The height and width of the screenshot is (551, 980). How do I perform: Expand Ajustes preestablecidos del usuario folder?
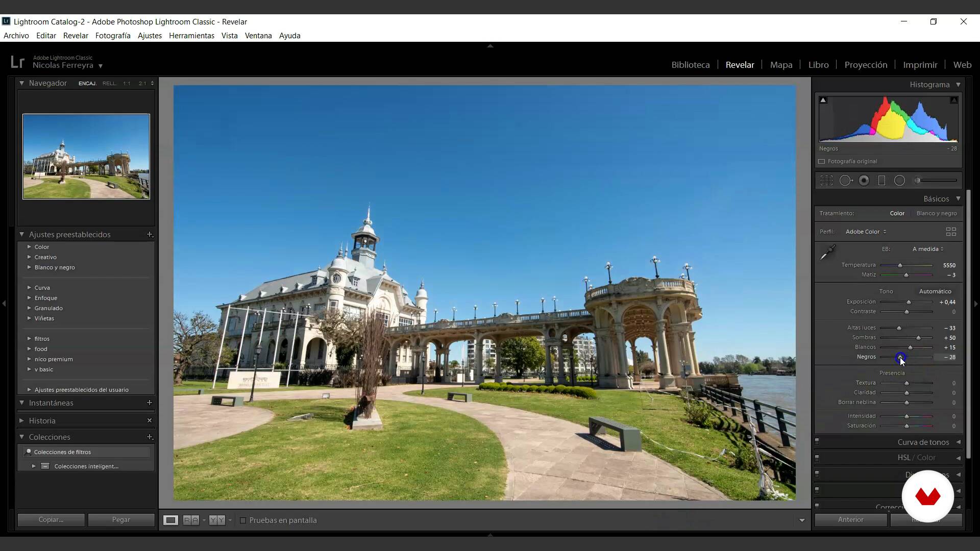[29, 389]
